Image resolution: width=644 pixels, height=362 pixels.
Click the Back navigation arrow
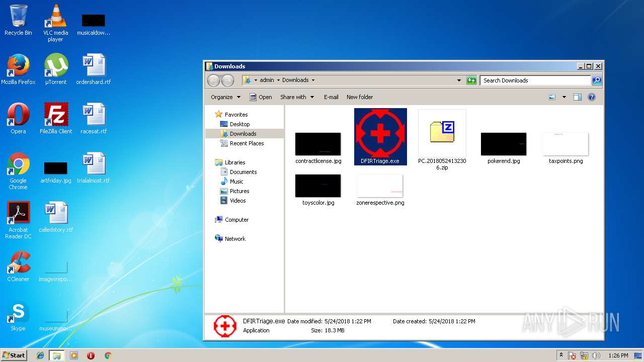pos(213,80)
